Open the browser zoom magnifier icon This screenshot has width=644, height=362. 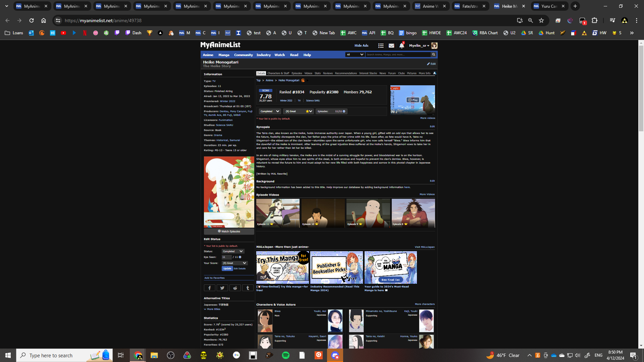pos(530,20)
